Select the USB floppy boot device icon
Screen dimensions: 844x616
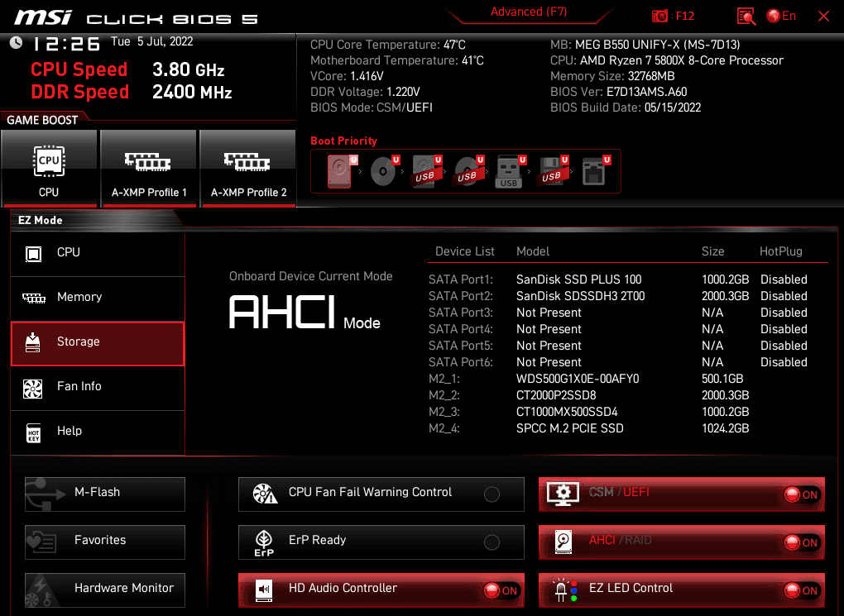click(553, 171)
